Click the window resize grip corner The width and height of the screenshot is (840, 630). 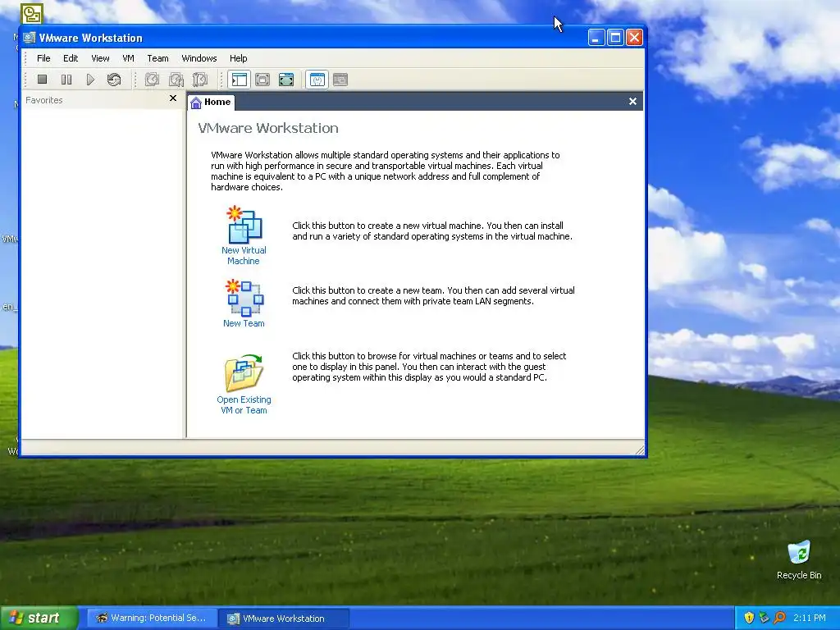tap(640, 450)
